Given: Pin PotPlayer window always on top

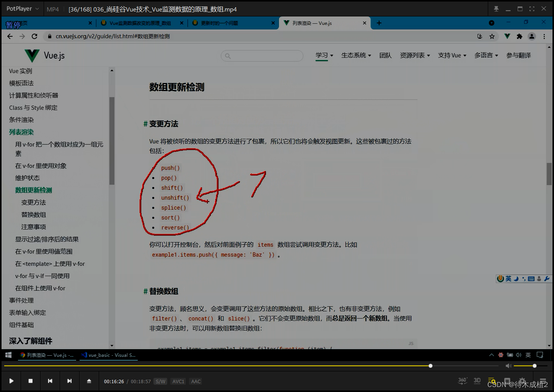Looking at the screenshot, I should pyautogui.click(x=496, y=9).
